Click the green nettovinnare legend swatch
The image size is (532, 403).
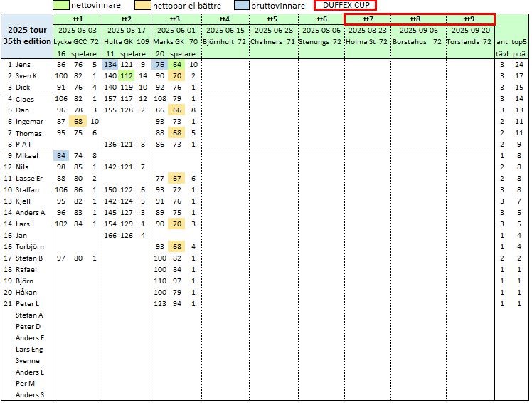pyautogui.click(x=60, y=5)
